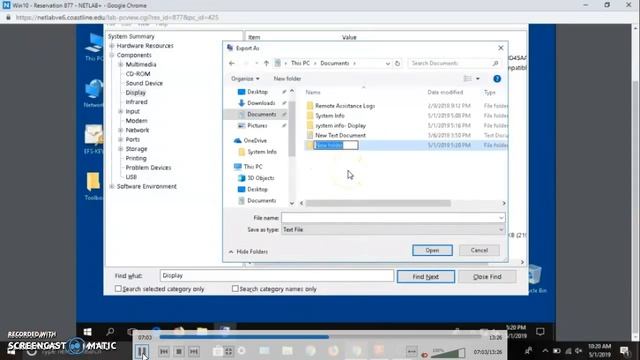Click Documents in the address breadcrumb
Screen dimensions: 640x360
tap(335, 63)
